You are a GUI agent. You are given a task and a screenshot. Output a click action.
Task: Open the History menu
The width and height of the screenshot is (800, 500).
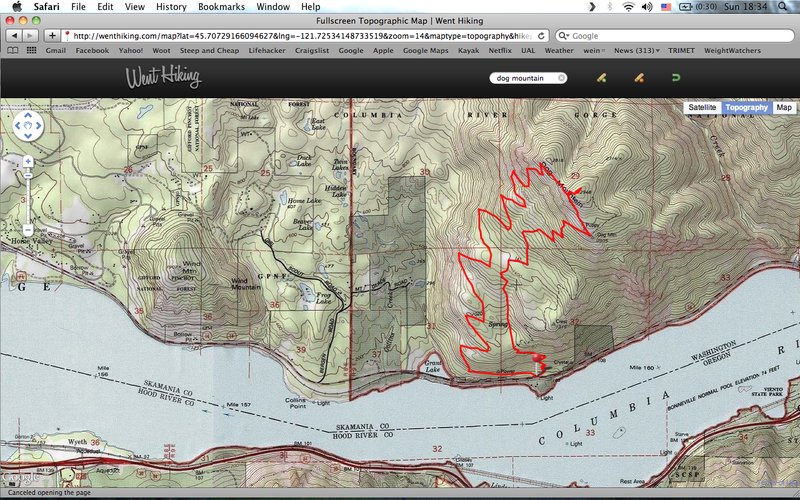click(171, 7)
